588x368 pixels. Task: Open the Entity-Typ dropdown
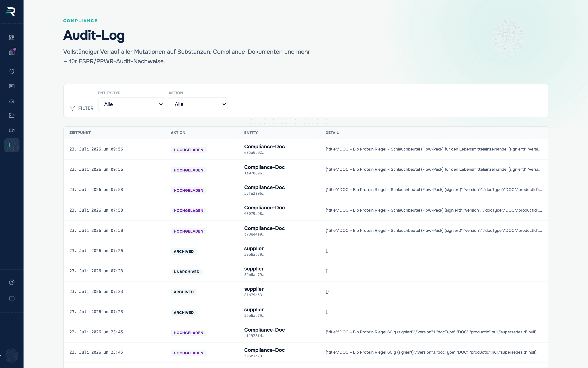131,104
